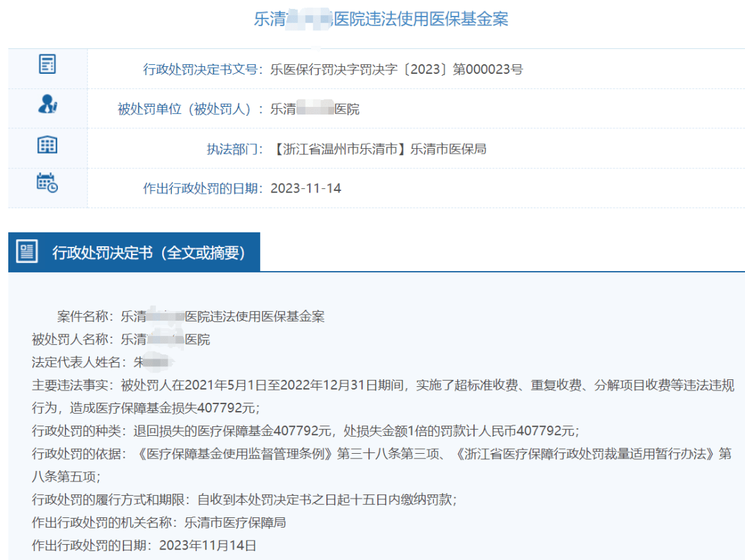This screenshot has height=560, width=745.
Task: Click the document icon beside 行政处罚决定书文号
Action: click(47, 65)
